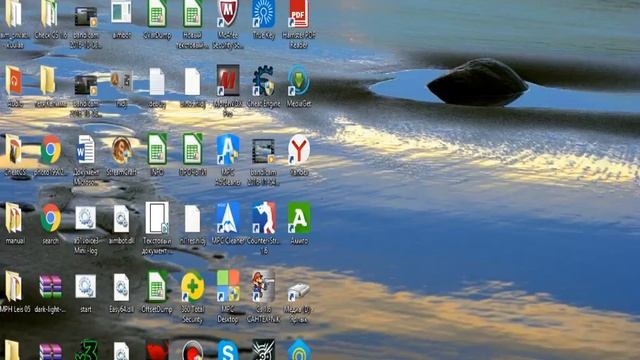Viewport: 640px width, 360px height.
Task: Select the CvarDump spreadsheet file
Action: [157, 13]
